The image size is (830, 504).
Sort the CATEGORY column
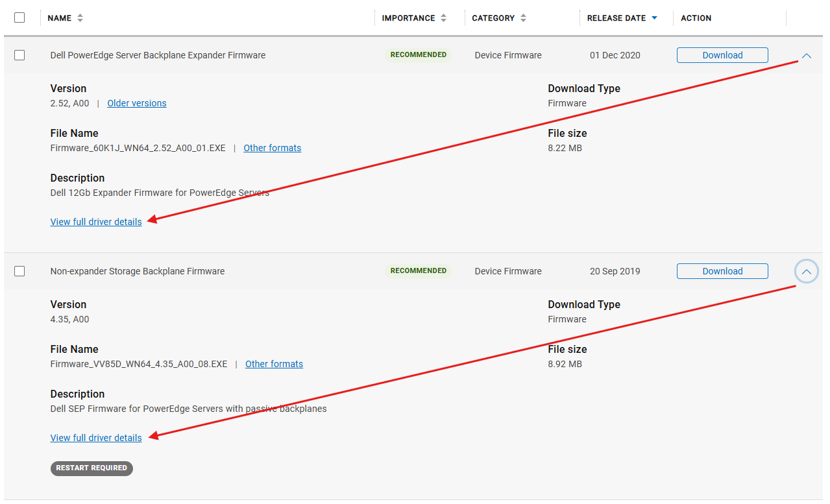click(x=522, y=18)
